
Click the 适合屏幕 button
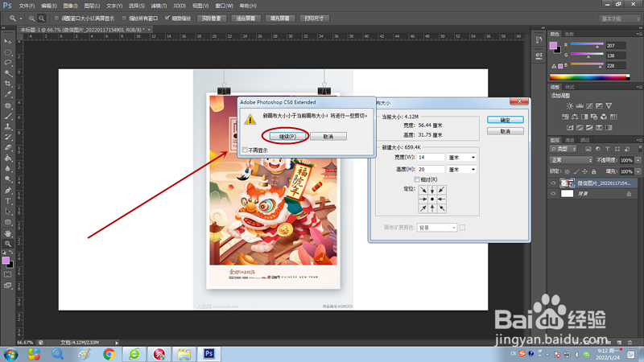(x=246, y=19)
